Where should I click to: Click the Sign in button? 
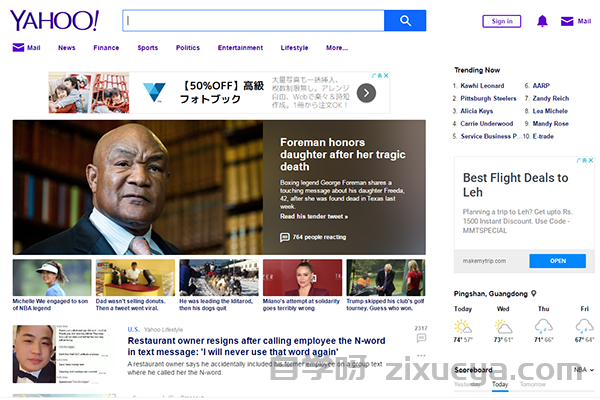pos(502,21)
